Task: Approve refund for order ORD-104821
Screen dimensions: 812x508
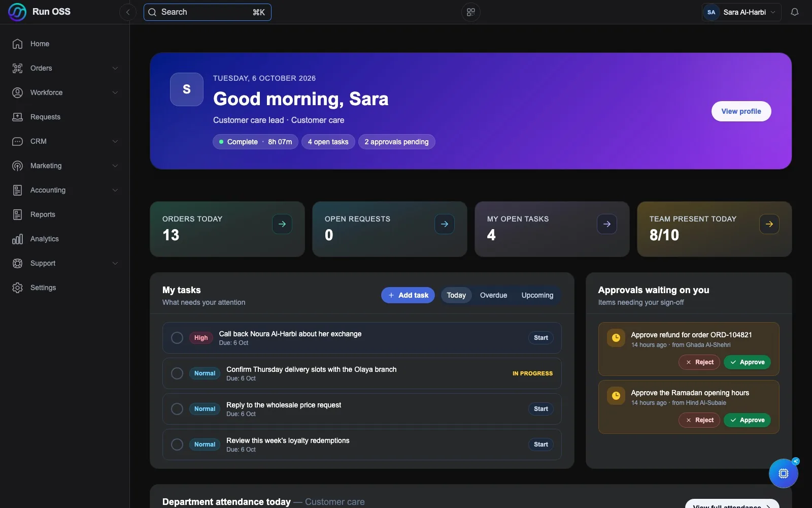Action: pos(747,362)
